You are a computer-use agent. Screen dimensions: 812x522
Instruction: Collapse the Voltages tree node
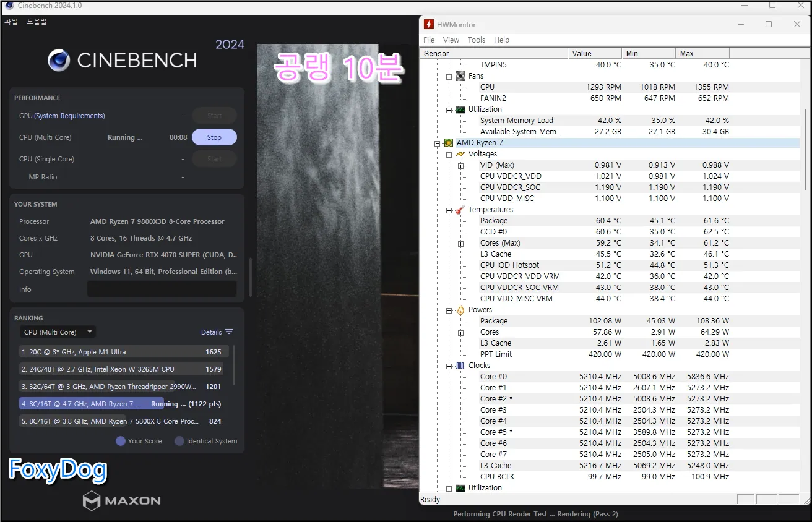449,154
